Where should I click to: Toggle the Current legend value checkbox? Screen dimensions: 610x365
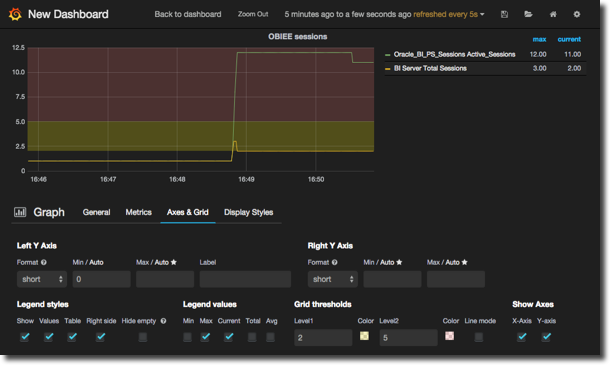(229, 337)
